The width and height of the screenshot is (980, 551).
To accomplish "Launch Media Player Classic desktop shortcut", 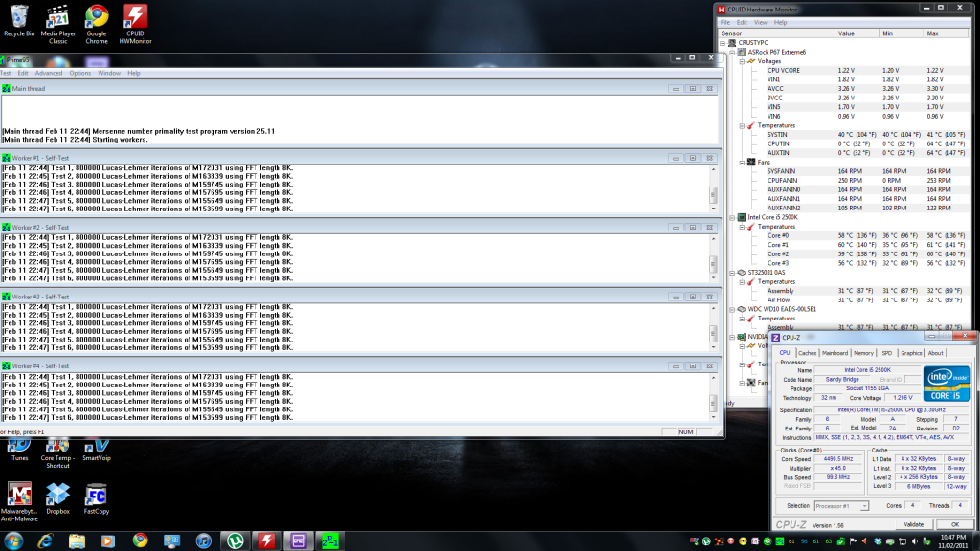I will tap(57, 24).
